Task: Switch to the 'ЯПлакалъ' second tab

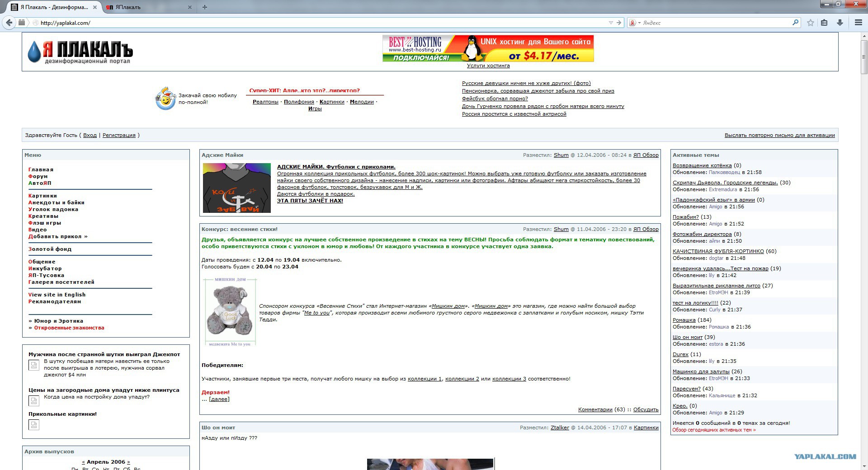Action: (x=148, y=7)
